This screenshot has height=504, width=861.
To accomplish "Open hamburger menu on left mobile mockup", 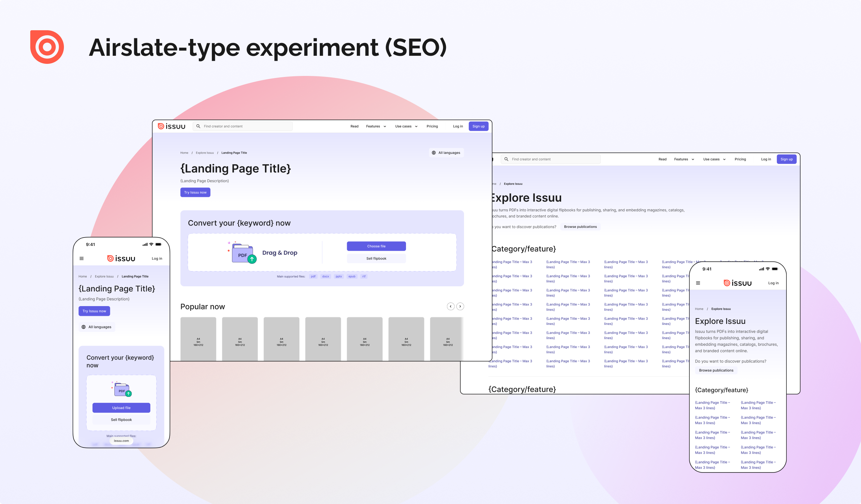I will (x=82, y=259).
